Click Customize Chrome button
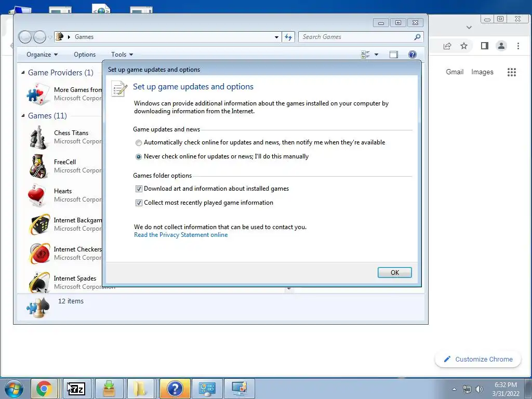 click(478, 360)
